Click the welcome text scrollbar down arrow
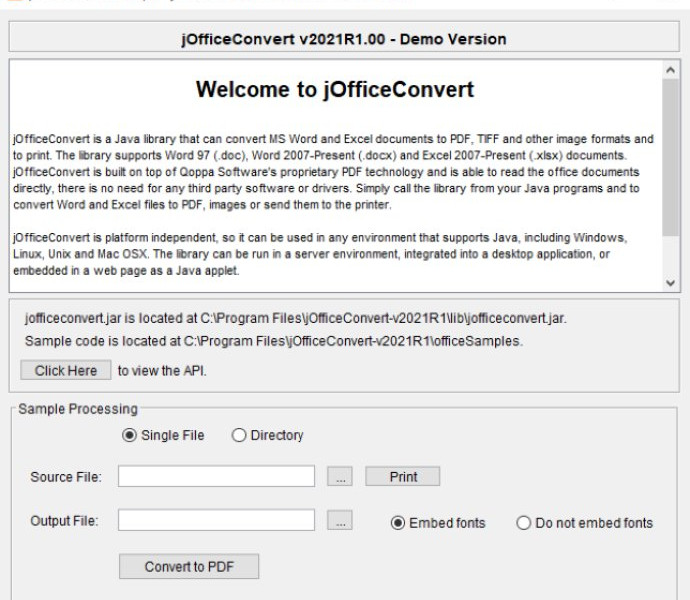 [671, 283]
